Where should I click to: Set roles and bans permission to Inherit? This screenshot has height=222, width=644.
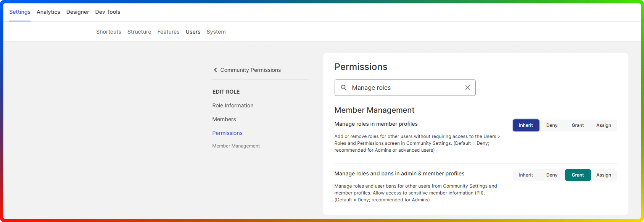[x=526, y=175]
